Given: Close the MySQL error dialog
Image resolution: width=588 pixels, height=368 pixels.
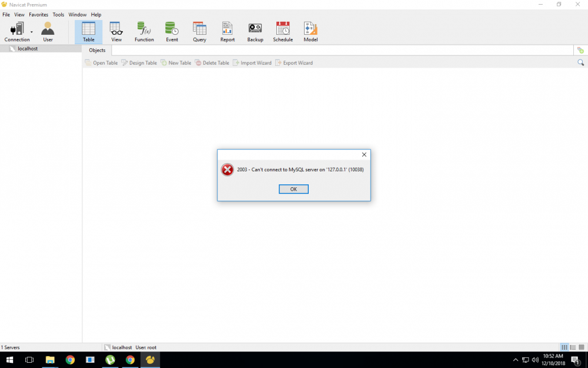Looking at the screenshot, I should coord(364,155).
